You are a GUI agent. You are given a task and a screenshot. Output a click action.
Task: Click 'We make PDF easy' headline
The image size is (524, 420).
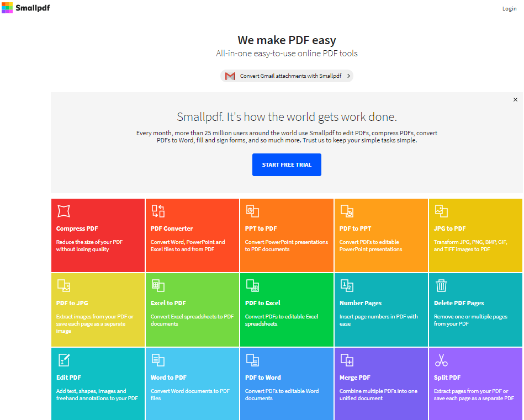287,40
